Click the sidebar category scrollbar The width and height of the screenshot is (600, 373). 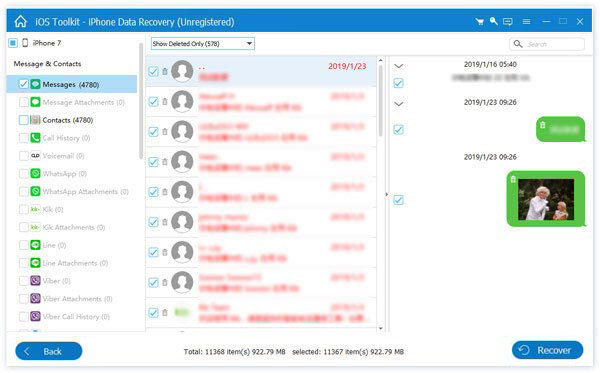coord(141,101)
